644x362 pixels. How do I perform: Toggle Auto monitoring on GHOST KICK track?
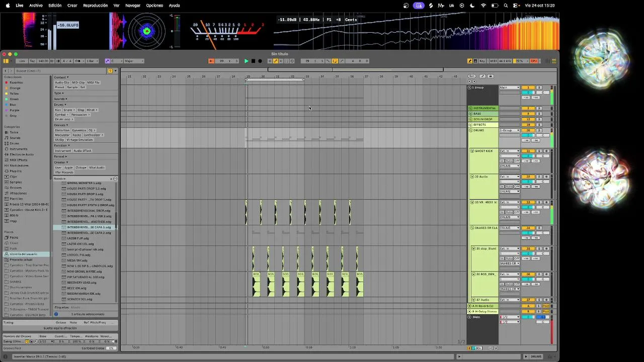click(509, 161)
